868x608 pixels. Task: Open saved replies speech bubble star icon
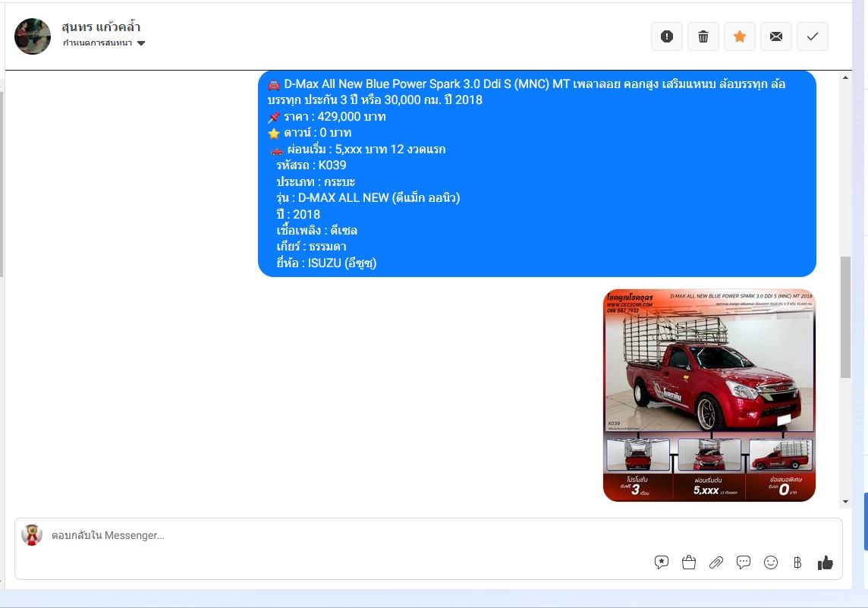coord(662,562)
